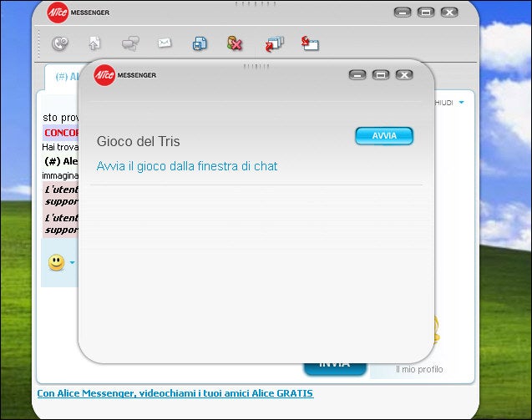Open the Alice Messenger videochiami GRATIS link
Viewport: 532px width, 420px height.
click(x=175, y=393)
